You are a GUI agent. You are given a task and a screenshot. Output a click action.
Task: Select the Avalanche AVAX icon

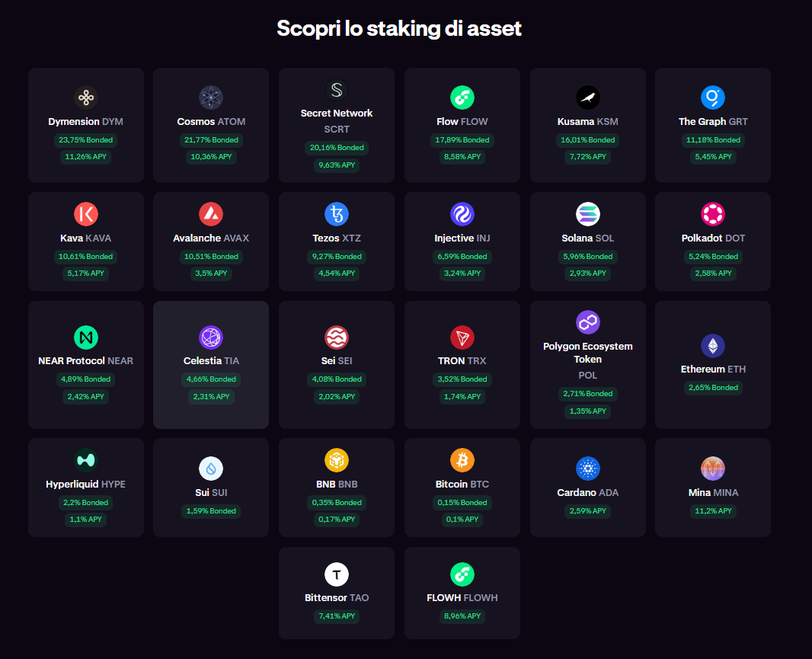click(x=211, y=214)
